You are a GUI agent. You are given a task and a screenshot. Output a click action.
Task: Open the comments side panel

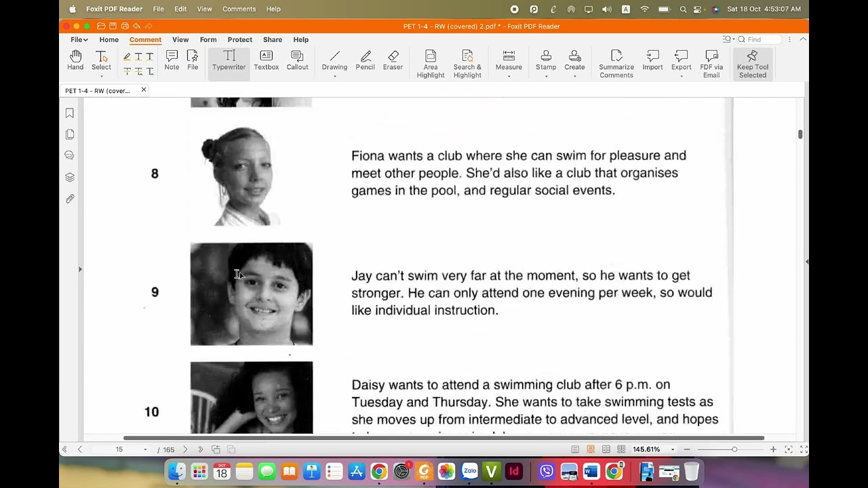pyautogui.click(x=69, y=155)
